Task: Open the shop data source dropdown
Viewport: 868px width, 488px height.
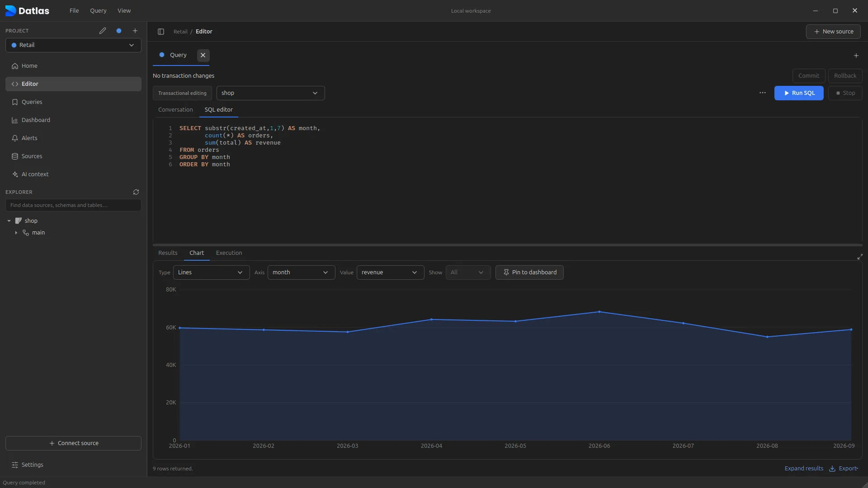Action: coord(270,93)
